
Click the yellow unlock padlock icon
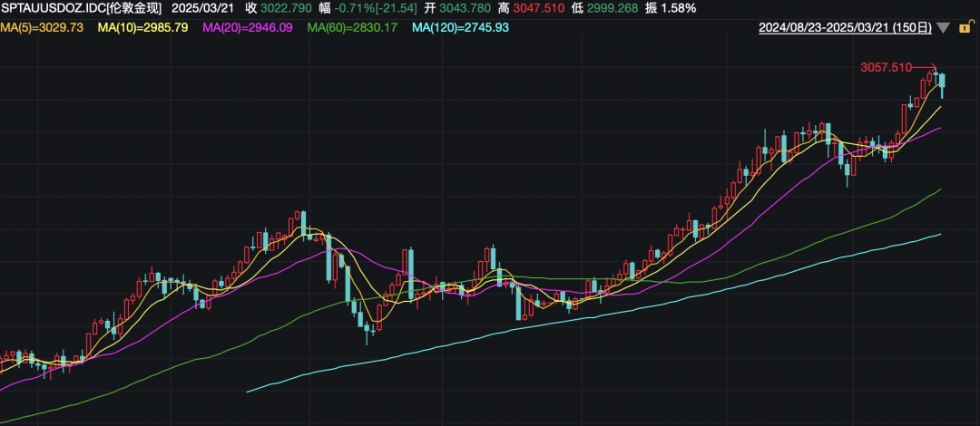click(x=965, y=28)
